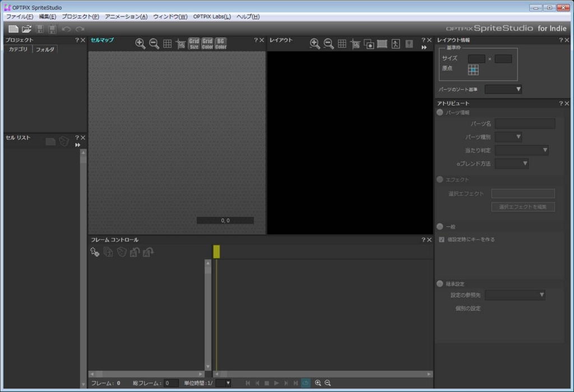Open the αブレンド方法 dropdown
This screenshot has width=574, height=392.
(511, 163)
